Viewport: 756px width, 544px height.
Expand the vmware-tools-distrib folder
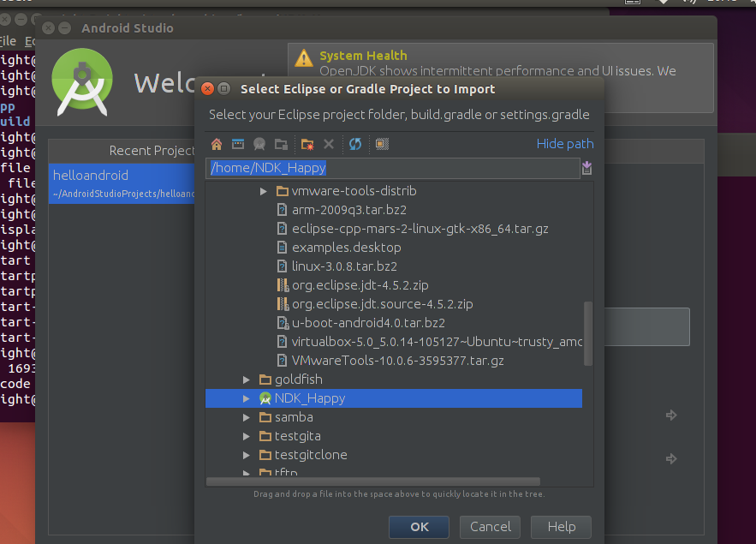point(263,191)
